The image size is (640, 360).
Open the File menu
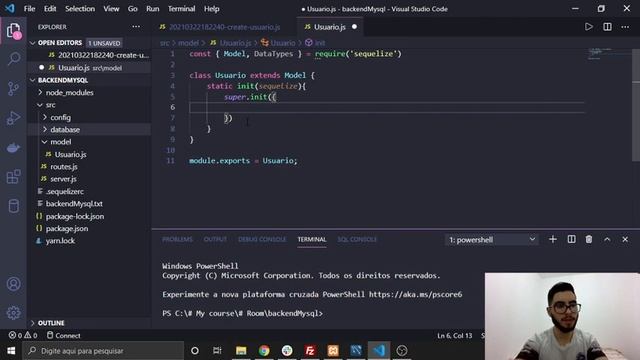tap(29, 9)
